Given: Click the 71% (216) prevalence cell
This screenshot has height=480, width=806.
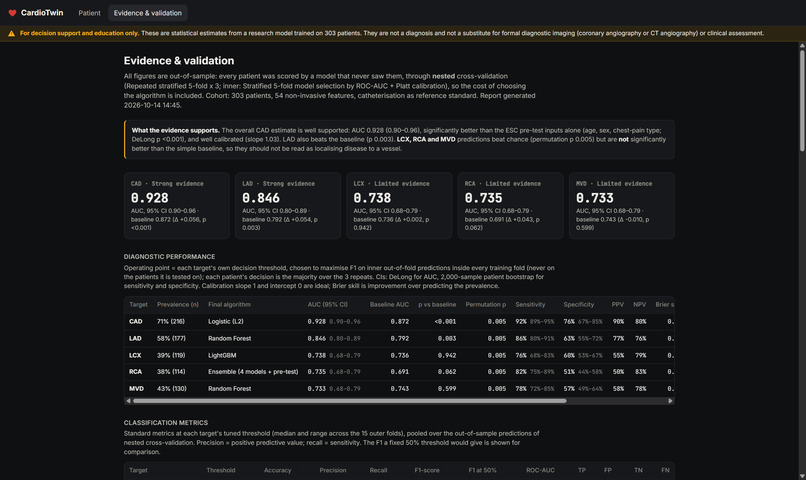Looking at the screenshot, I should 171,322.
